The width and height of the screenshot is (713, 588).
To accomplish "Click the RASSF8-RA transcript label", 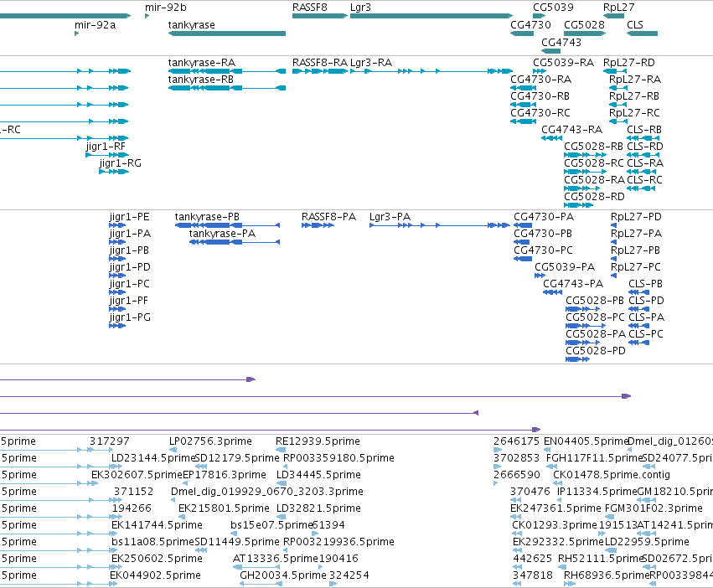I will pyautogui.click(x=320, y=63).
